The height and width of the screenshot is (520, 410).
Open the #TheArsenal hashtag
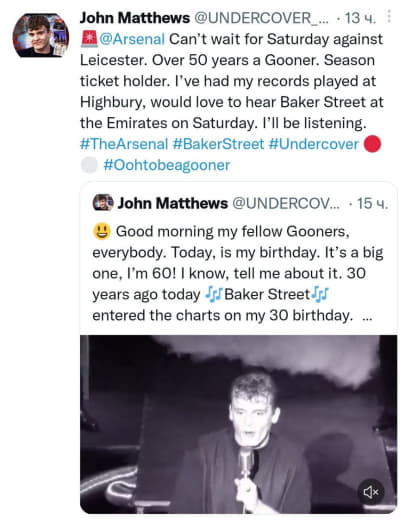tap(124, 144)
